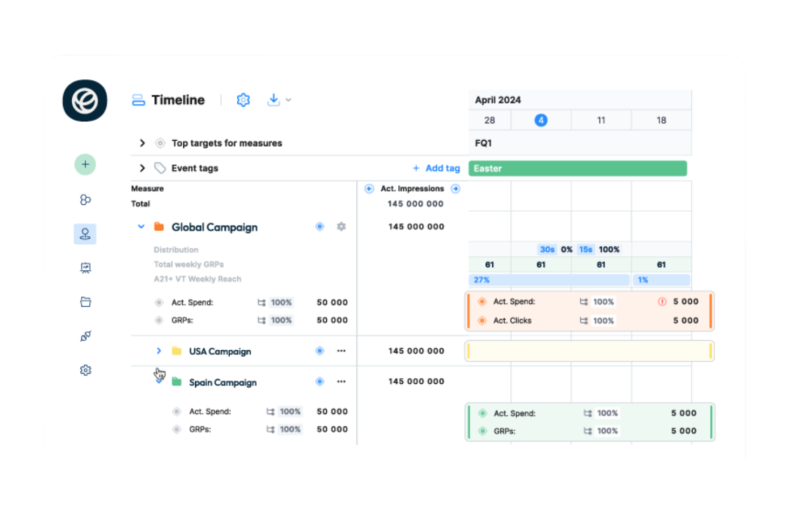Click the green Spain Campaign folder icon

176,382
